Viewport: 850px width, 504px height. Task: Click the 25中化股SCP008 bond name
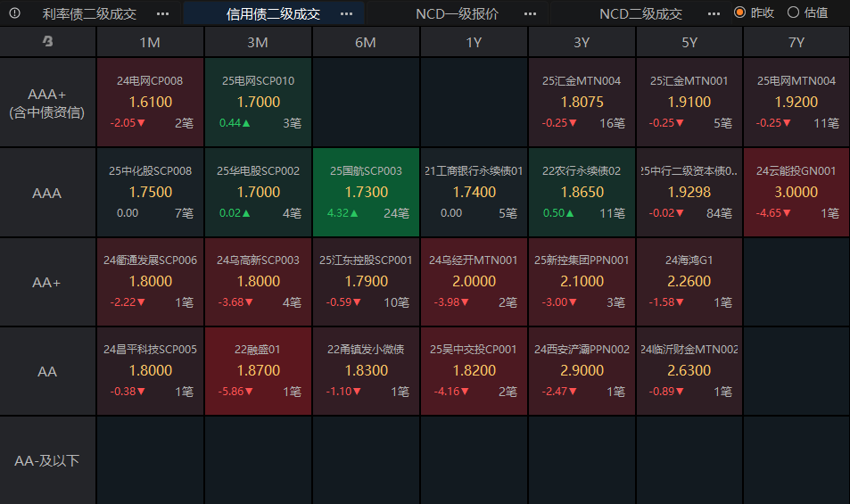[x=150, y=170]
